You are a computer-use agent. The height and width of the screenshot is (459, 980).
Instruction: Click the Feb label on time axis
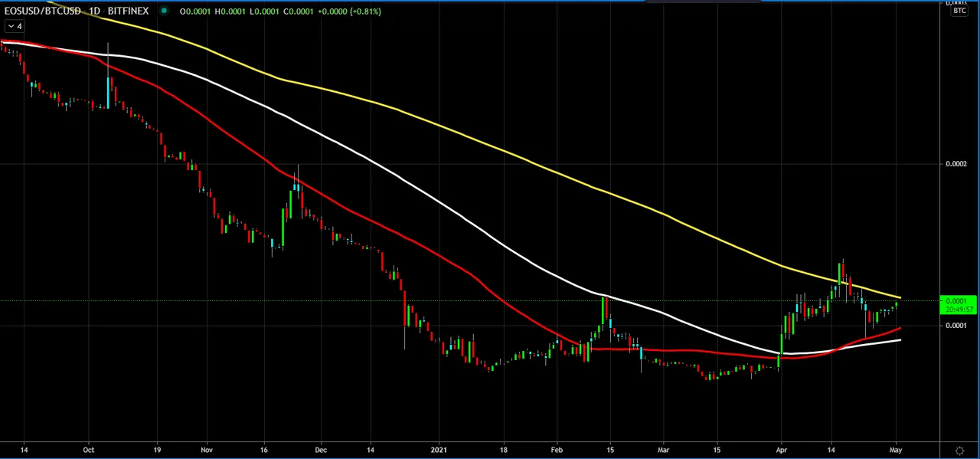tap(557, 450)
